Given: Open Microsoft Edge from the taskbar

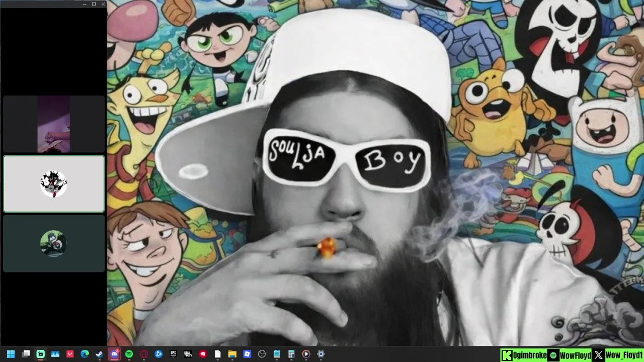Looking at the screenshot, I should pos(85,354).
